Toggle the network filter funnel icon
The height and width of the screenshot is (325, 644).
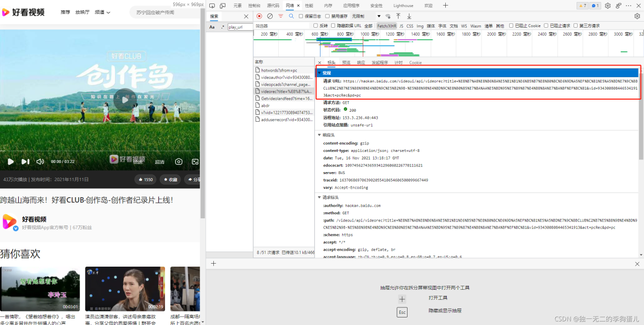click(x=281, y=16)
